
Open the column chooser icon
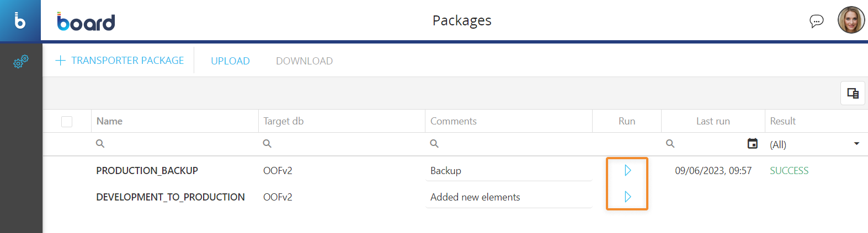tap(853, 93)
